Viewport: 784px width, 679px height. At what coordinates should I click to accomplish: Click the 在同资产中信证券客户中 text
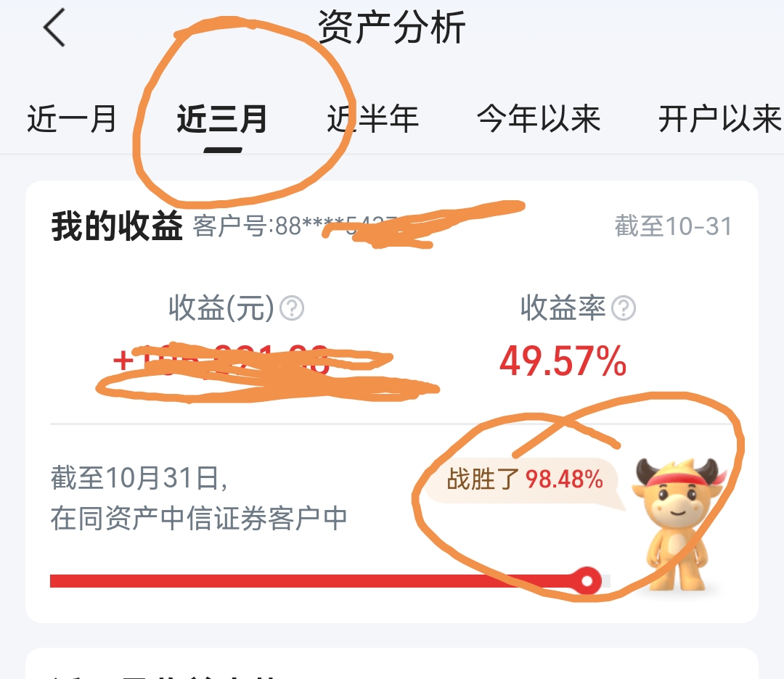199,518
